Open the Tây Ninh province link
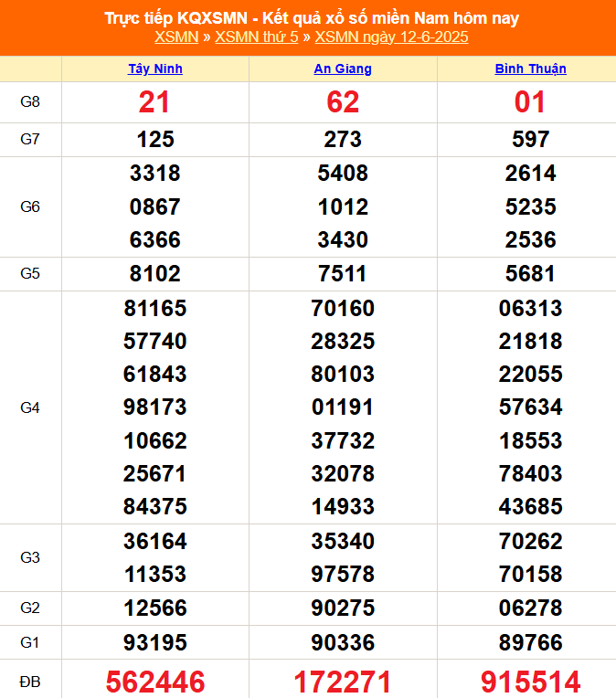 (x=154, y=69)
